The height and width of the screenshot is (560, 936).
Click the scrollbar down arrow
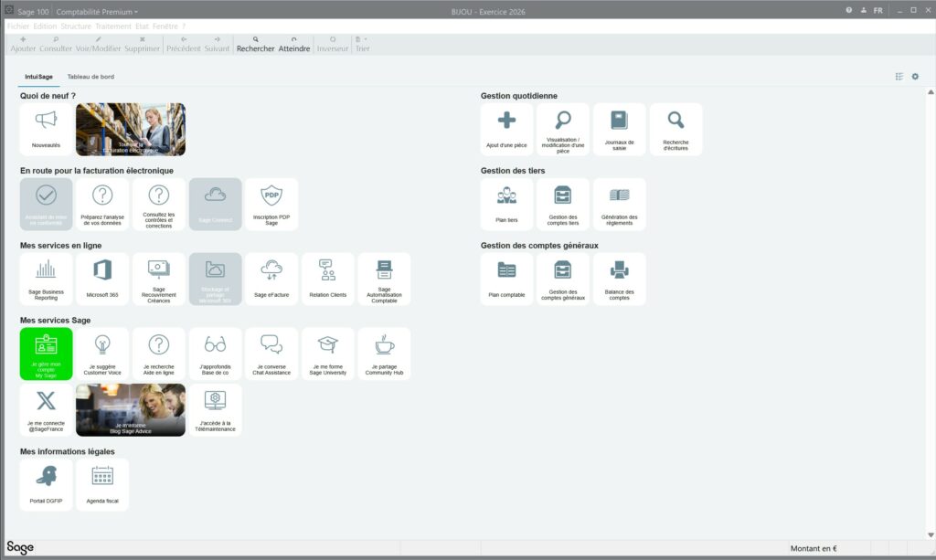931,535
